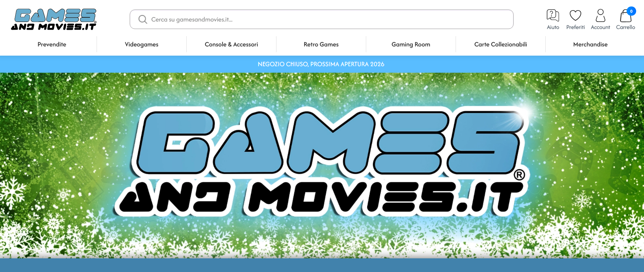Open the Account user icon

[x=600, y=15]
